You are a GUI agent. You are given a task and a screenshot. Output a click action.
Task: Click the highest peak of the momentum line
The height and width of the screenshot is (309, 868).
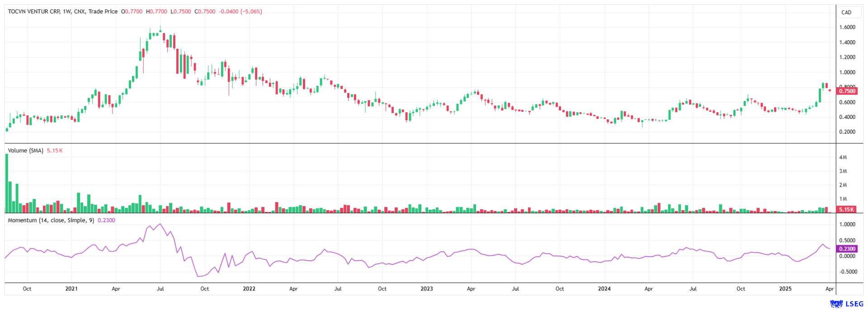pos(160,224)
